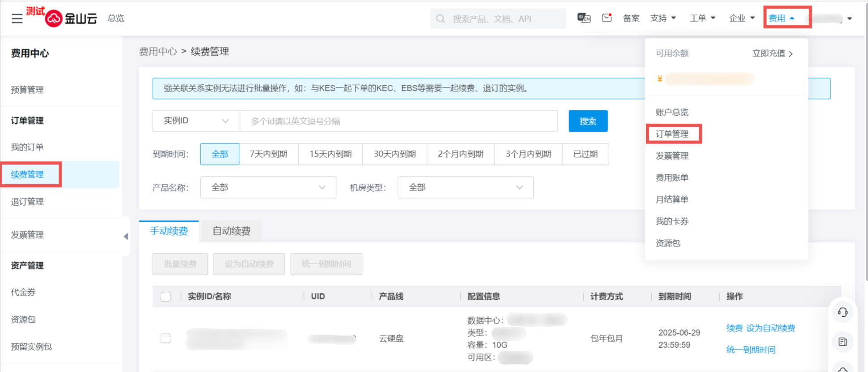Click 续费 link for cloud disk row
Viewport: 868px width, 372px height.
[x=734, y=328]
